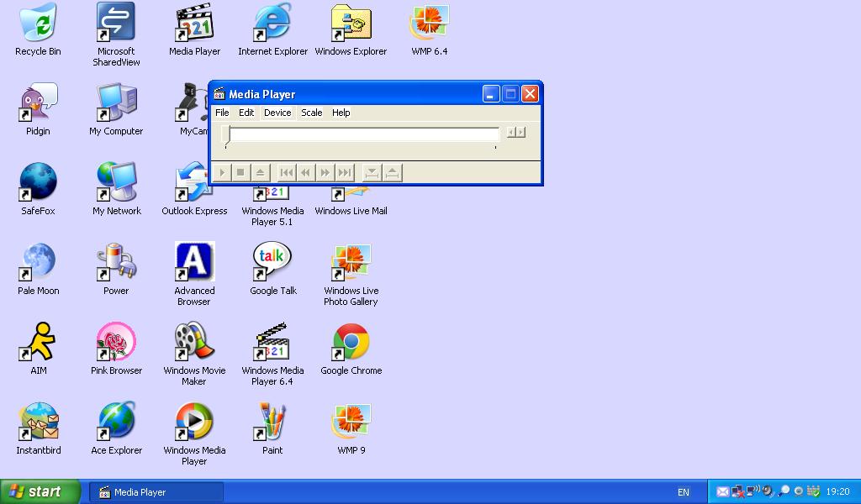Click the Next Mark button
This screenshot has height=504, width=861.
[x=344, y=173]
